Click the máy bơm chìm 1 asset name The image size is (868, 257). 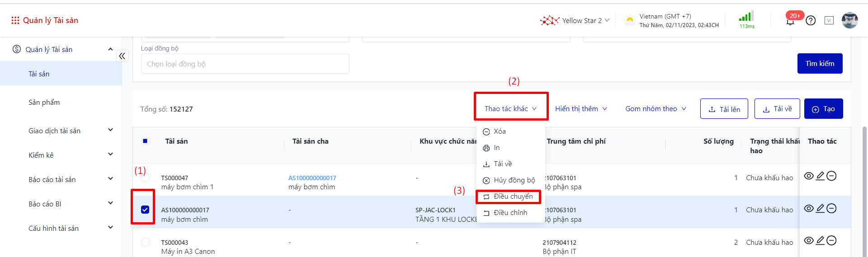[187, 187]
